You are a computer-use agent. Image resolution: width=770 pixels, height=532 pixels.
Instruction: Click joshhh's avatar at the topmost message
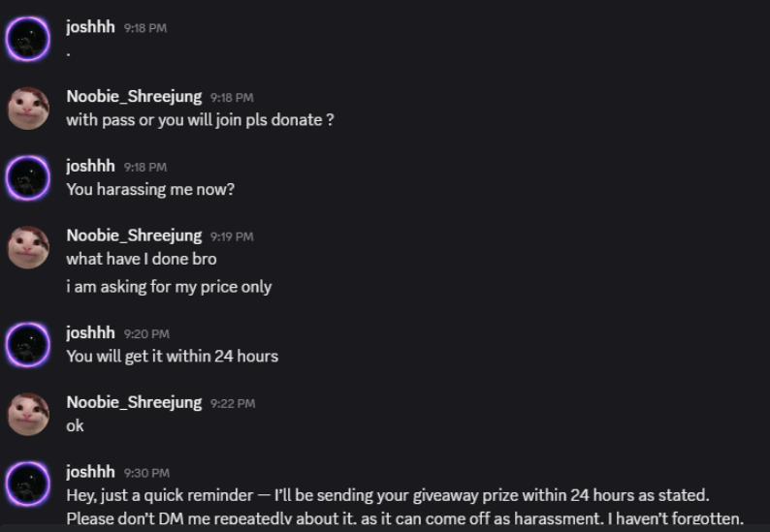tap(27, 39)
